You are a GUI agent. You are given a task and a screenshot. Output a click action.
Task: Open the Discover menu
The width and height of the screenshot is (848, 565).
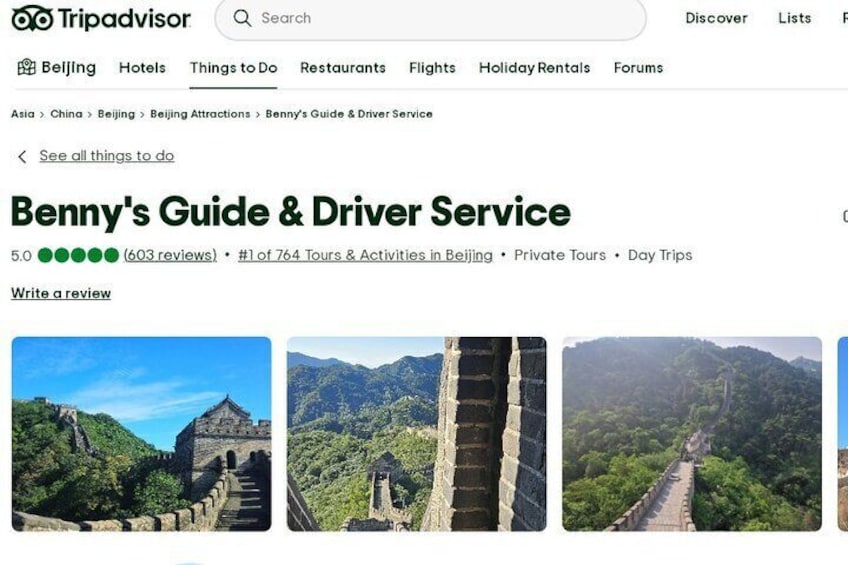(716, 18)
